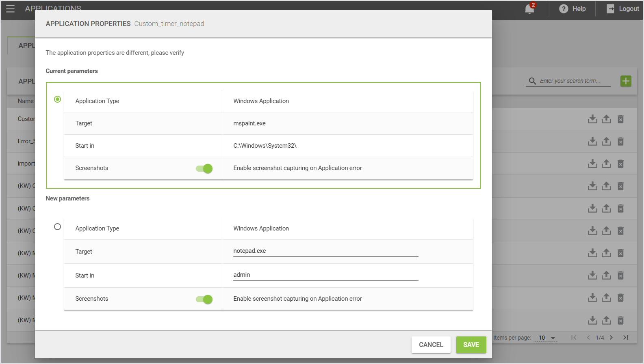Click the delete icon in third row
The image size is (644, 364).
(620, 164)
